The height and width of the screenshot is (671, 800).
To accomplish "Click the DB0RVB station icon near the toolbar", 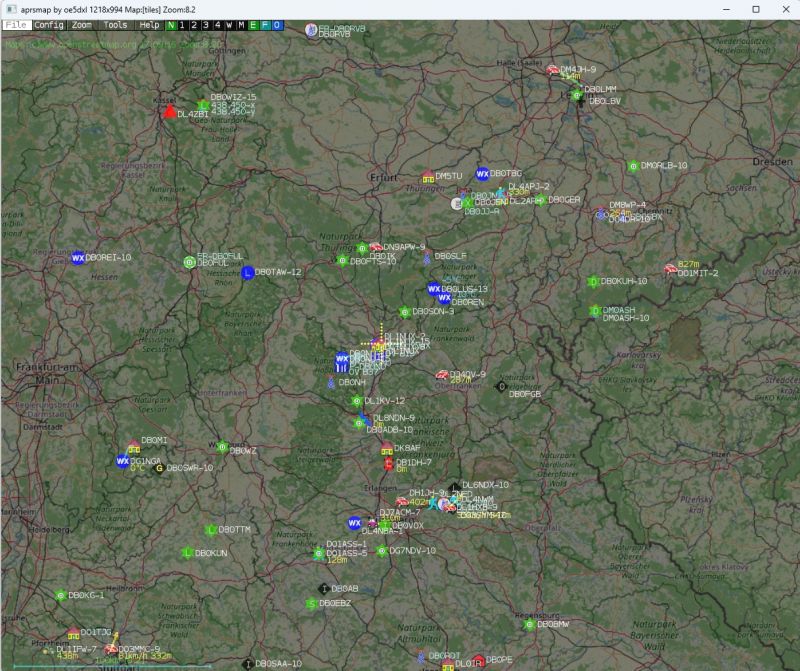I will (x=312, y=30).
